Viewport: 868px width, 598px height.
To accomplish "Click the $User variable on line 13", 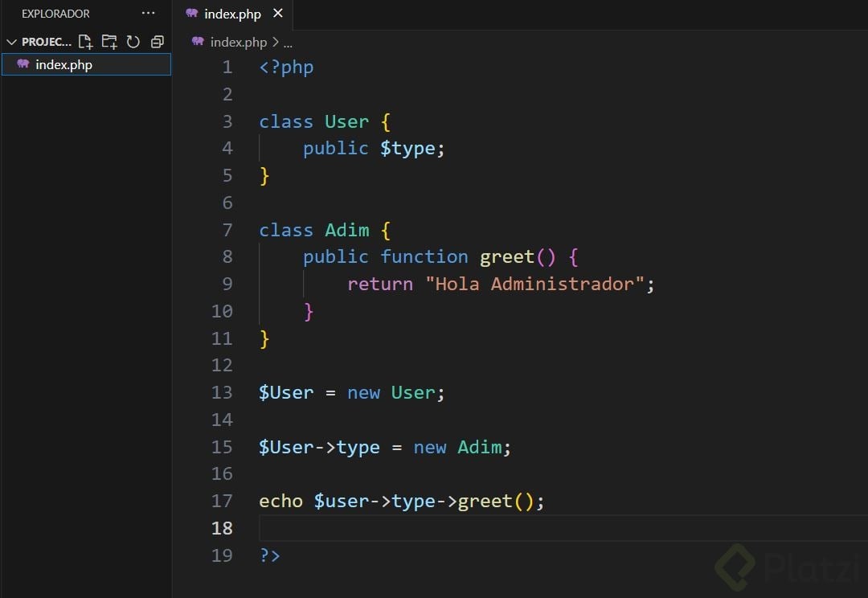I will click(286, 392).
